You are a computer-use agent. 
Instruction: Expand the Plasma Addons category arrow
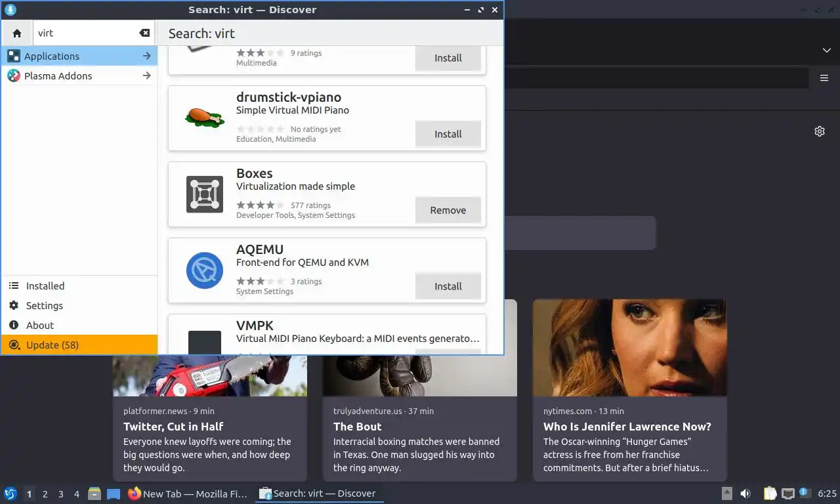[146, 75]
